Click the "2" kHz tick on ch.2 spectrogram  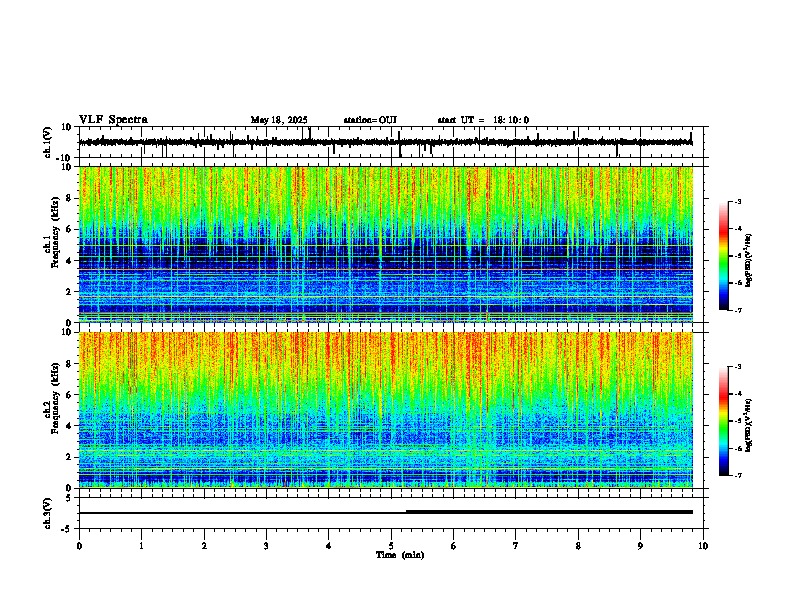(69, 457)
